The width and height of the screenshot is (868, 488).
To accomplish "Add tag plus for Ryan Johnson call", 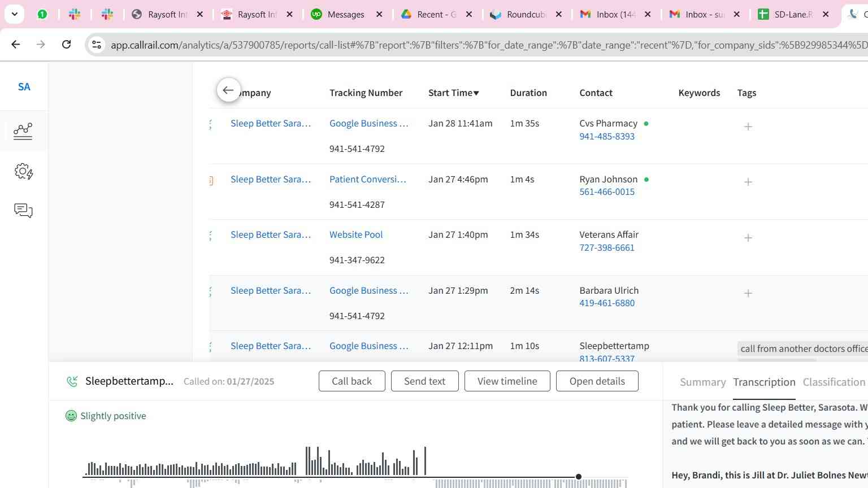I will coord(748,182).
